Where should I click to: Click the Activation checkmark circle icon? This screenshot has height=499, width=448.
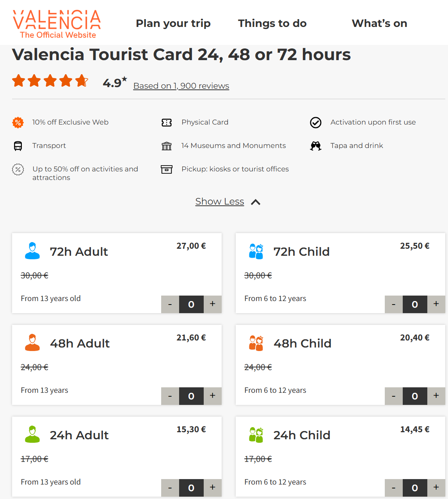[x=316, y=123]
